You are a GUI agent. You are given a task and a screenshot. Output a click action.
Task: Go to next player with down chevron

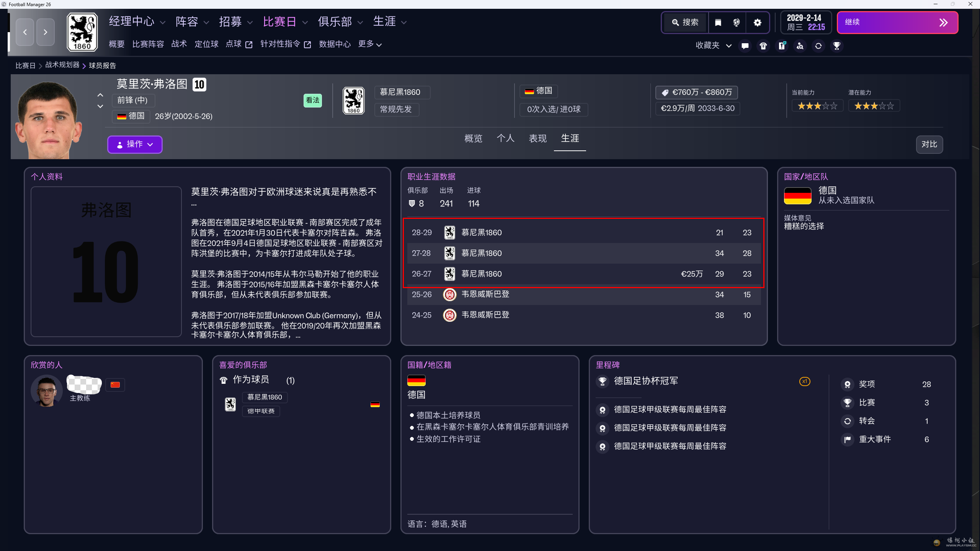pyautogui.click(x=100, y=106)
